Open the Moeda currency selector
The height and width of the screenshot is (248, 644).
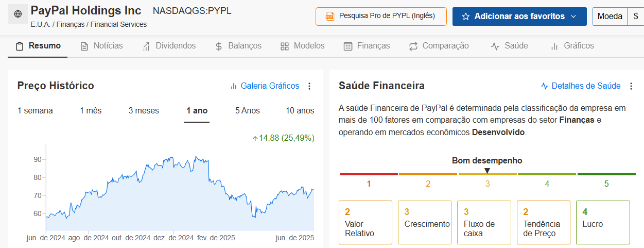[610, 16]
